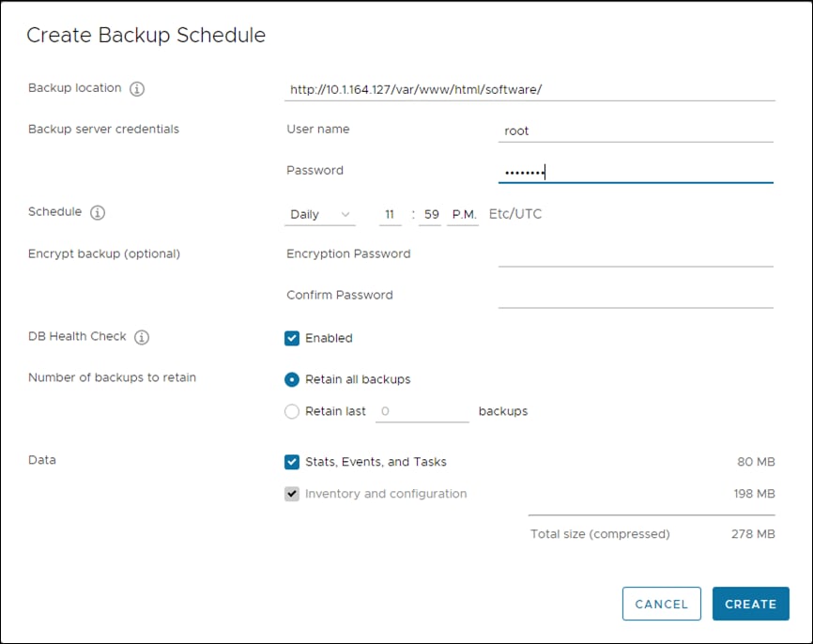Toggle the Inventory and configuration checkbox
Screen dimensions: 813x644
pos(291,494)
